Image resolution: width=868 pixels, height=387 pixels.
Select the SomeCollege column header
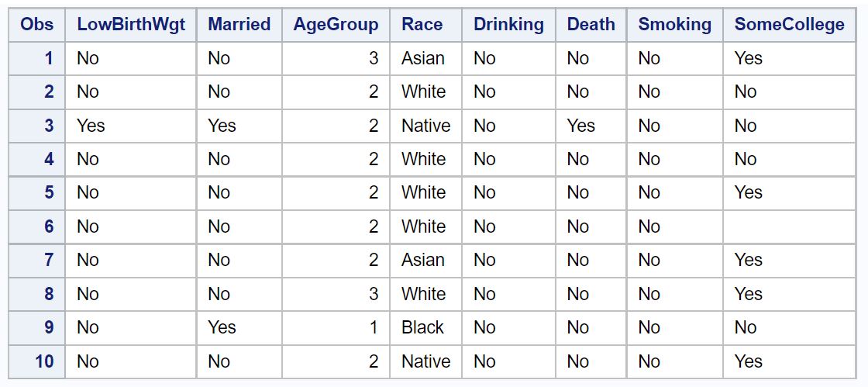tap(790, 24)
